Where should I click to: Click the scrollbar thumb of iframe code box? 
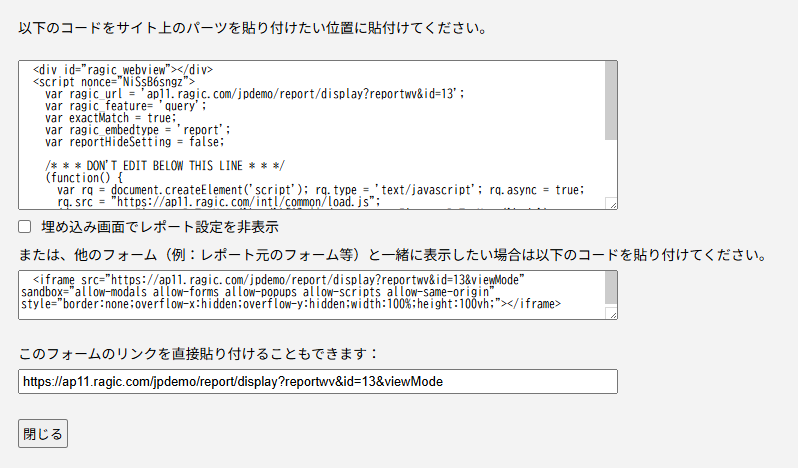click(610, 288)
